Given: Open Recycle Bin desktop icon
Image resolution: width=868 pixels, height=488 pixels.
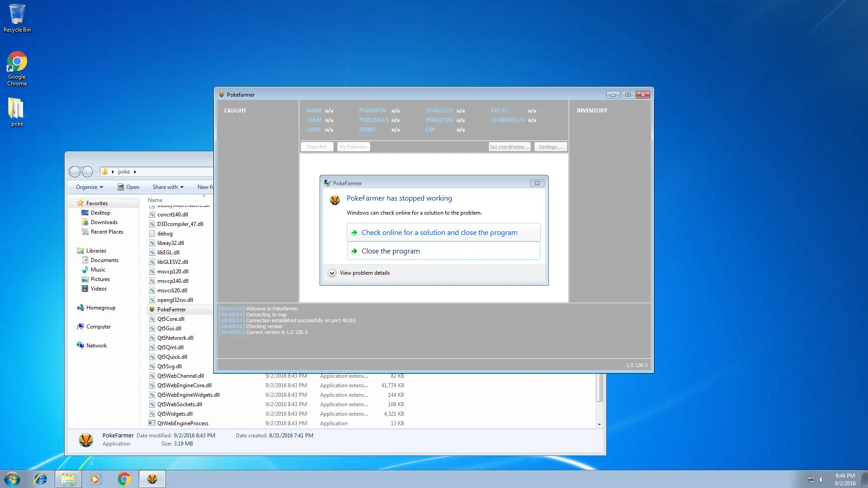Looking at the screenshot, I should click(17, 18).
